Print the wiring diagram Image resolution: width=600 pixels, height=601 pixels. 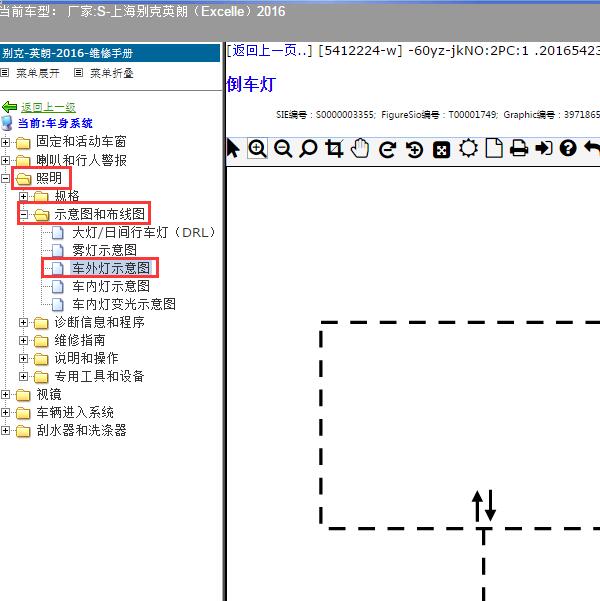(519, 149)
